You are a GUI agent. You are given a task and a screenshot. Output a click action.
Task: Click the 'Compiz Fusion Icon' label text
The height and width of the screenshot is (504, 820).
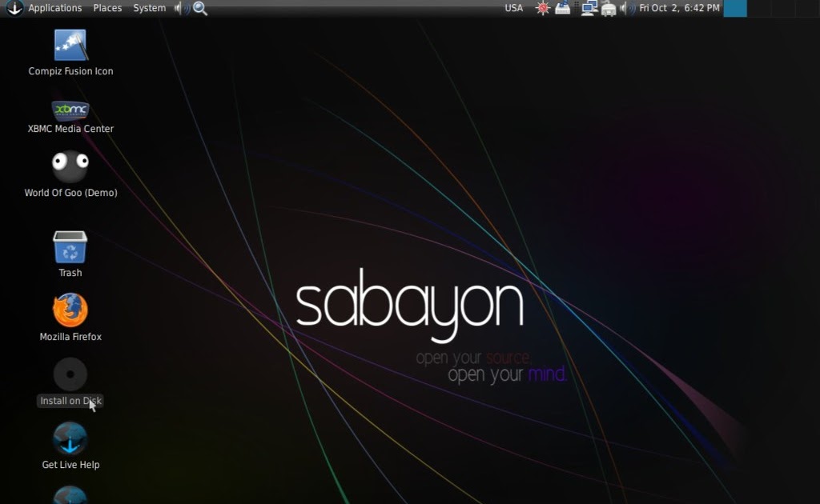[70, 71]
